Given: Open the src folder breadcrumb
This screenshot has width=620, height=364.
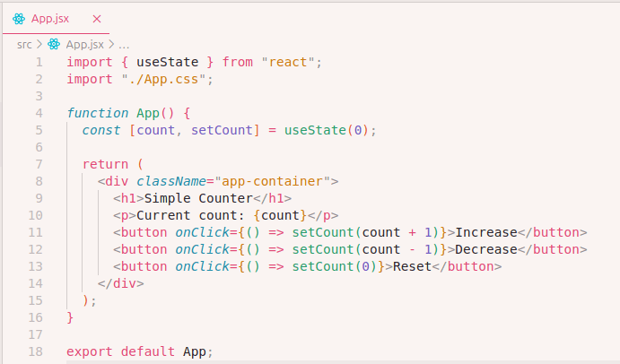Looking at the screenshot, I should 24,44.
